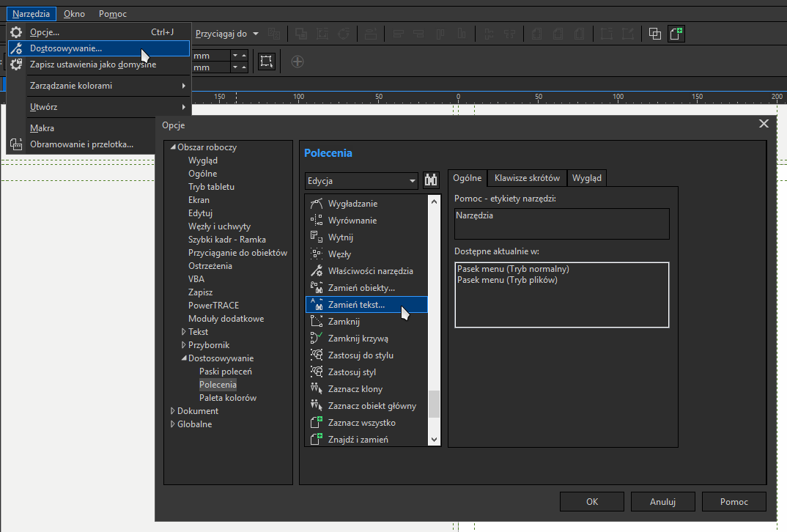This screenshot has width=787, height=532.
Task: Select Wygląd in options tree
Action: (203, 160)
